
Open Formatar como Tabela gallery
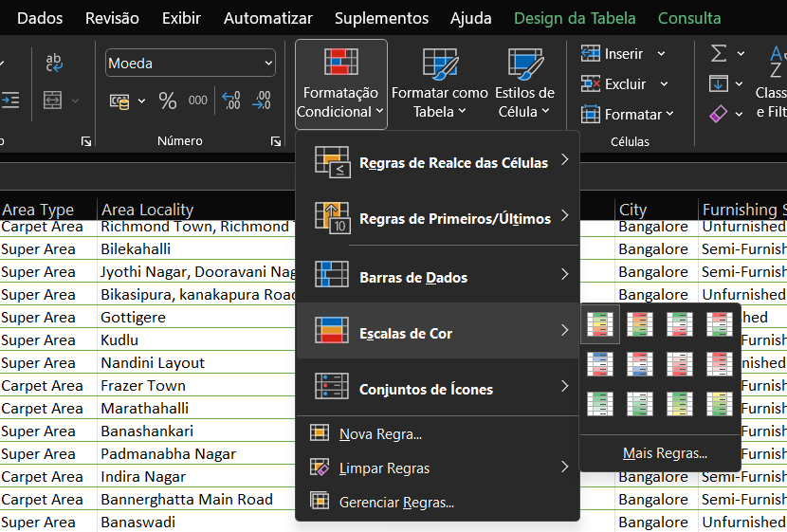(x=440, y=83)
